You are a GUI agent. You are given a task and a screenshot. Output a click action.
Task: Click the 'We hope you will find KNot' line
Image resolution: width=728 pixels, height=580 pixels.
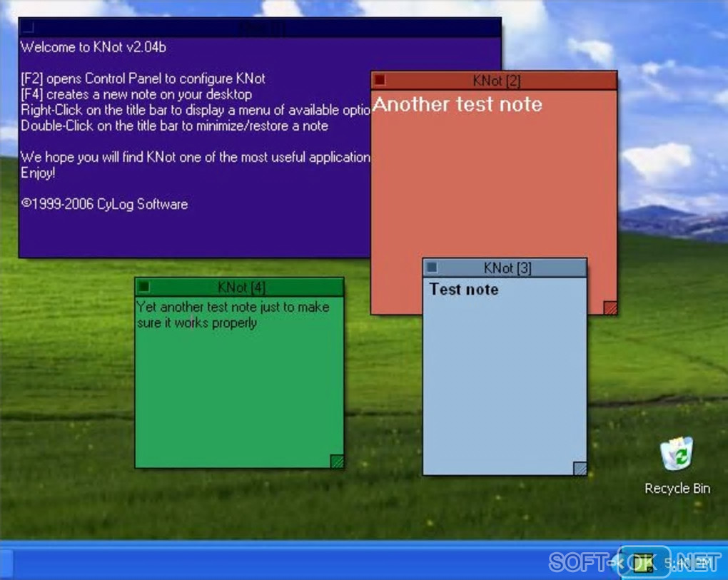click(196, 157)
